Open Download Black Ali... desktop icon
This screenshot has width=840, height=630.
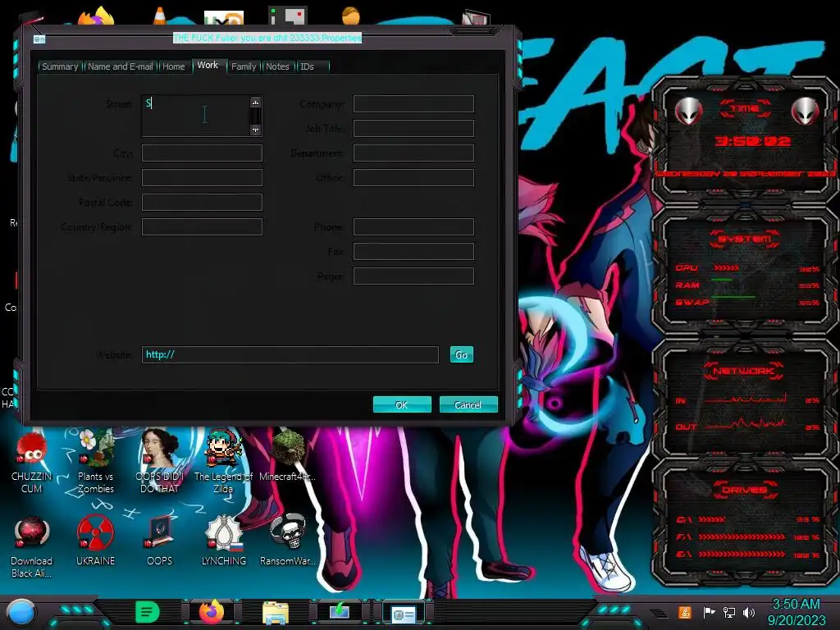click(32, 547)
